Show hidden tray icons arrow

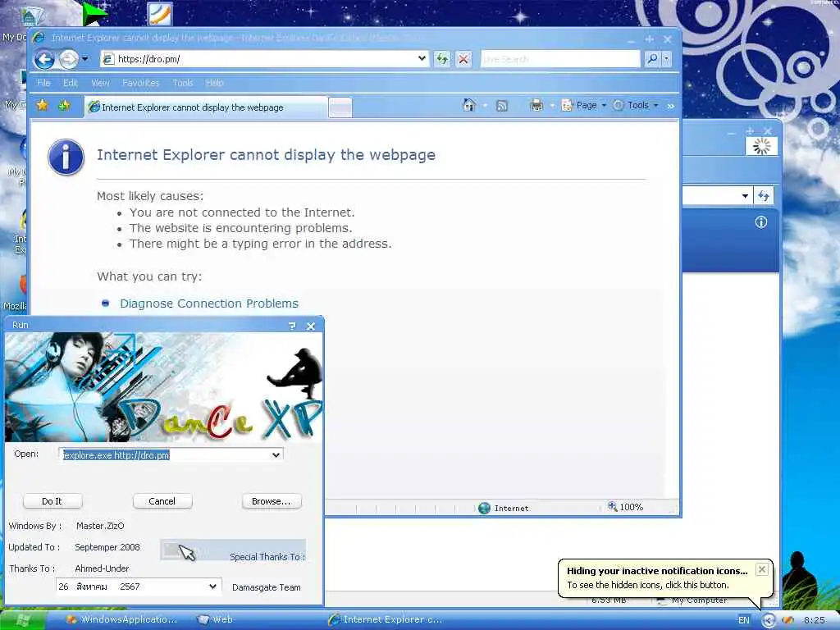tap(769, 620)
